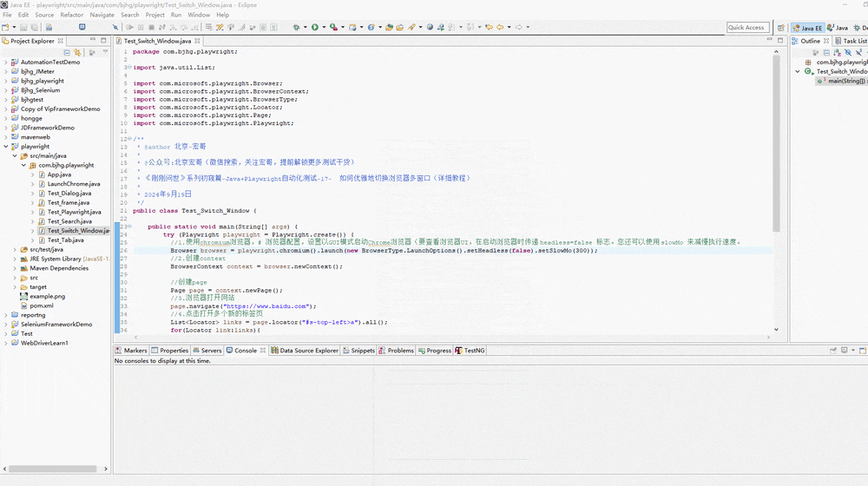
Task: Click the Last Edit Location icon
Action: coord(489,27)
